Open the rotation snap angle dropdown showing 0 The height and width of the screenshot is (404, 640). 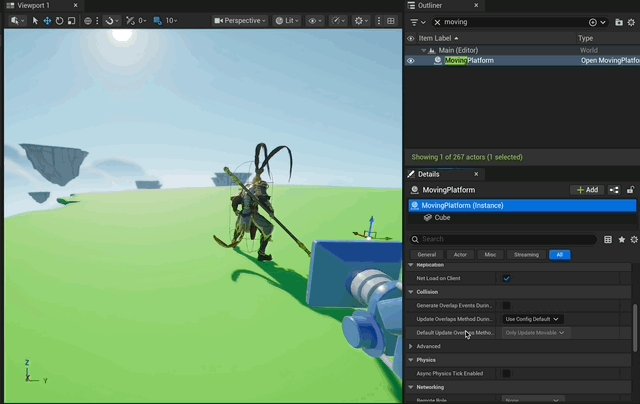(142, 21)
